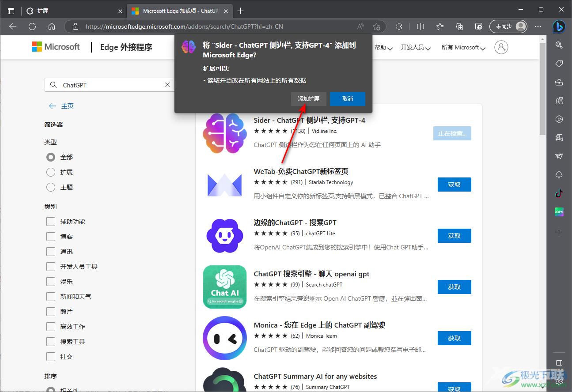
Task: Open the Read aloud icon in address bar
Action: coord(361,26)
